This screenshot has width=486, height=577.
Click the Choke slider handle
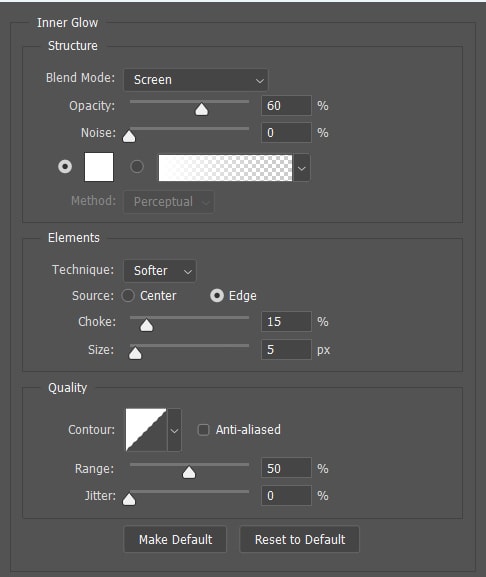(146, 325)
